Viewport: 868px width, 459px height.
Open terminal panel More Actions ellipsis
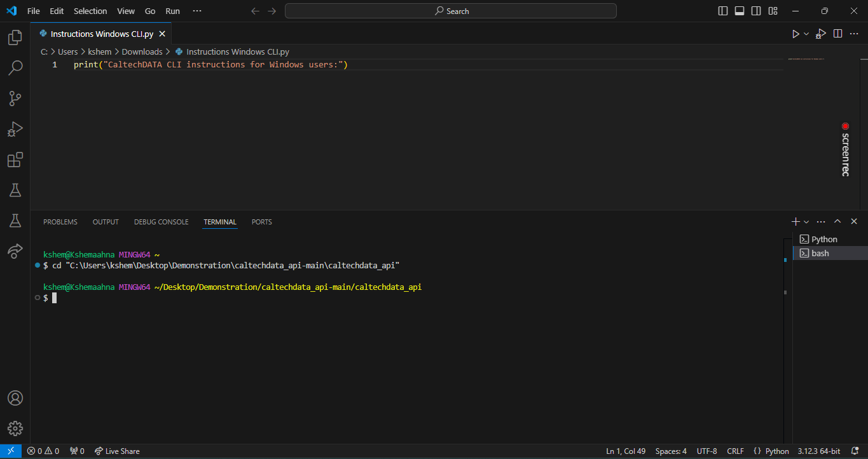[821, 221]
